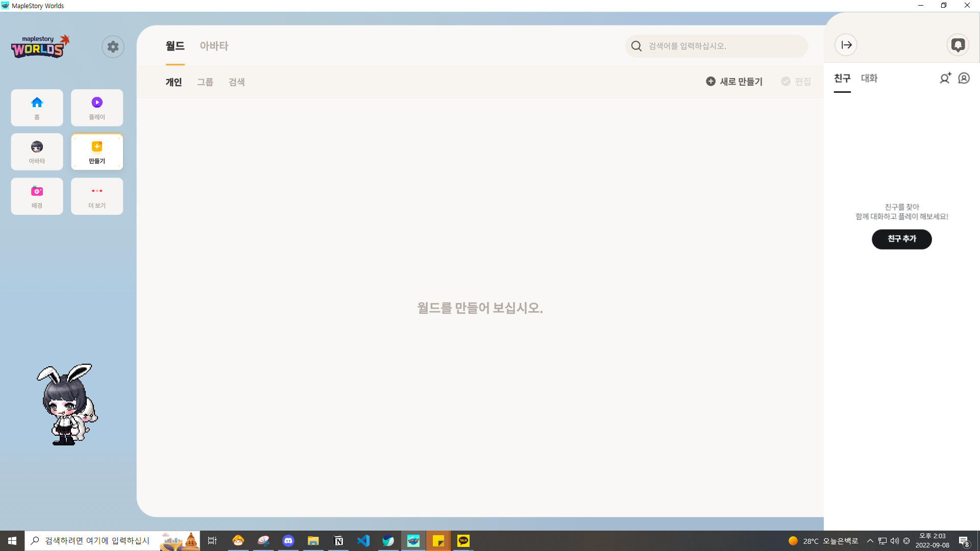Open the notifications bell icon

click(x=958, y=45)
